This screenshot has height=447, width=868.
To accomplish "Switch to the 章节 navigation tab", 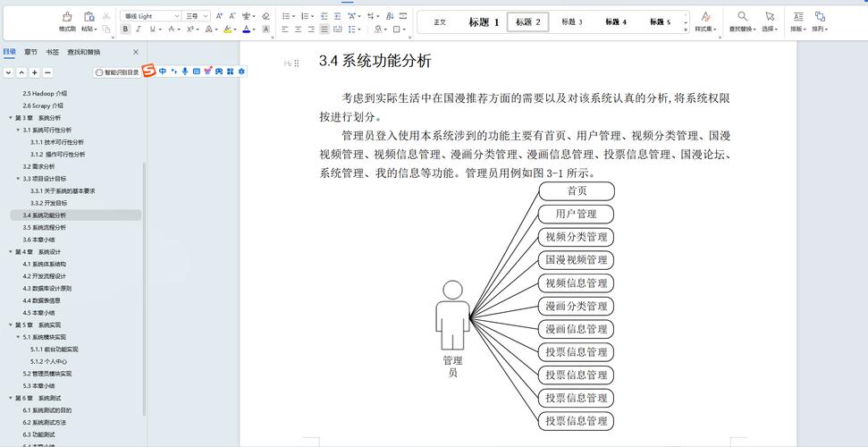I will click(x=30, y=52).
